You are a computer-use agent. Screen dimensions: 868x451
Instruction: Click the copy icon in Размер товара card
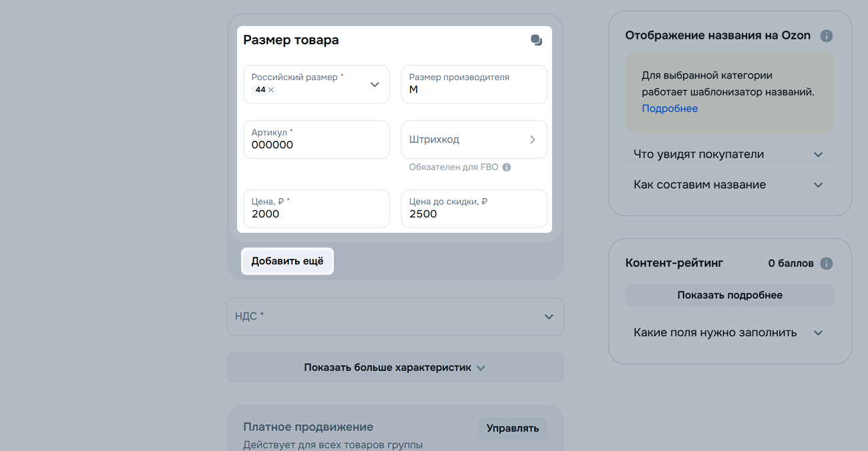coord(536,40)
